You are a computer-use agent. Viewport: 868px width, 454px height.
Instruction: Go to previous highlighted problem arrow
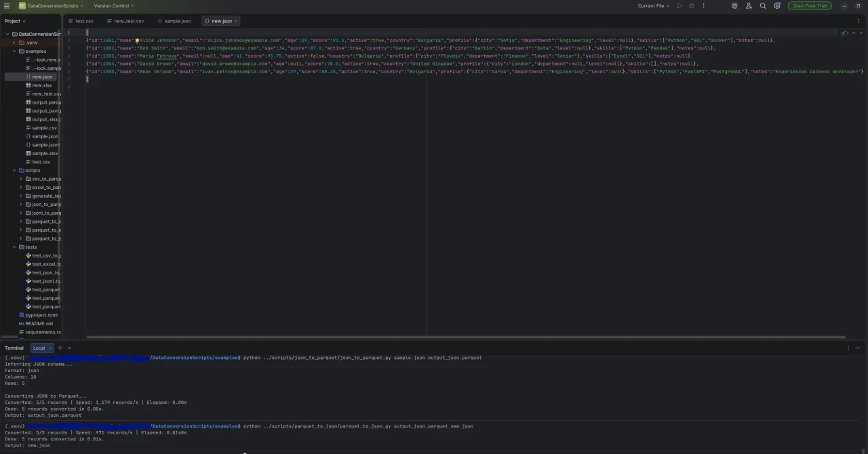pos(854,33)
